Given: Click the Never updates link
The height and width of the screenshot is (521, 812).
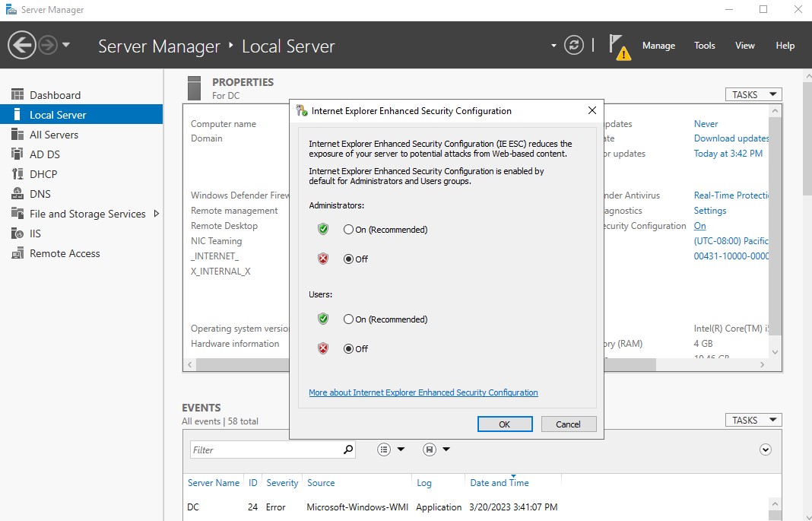Looking at the screenshot, I should point(706,124).
